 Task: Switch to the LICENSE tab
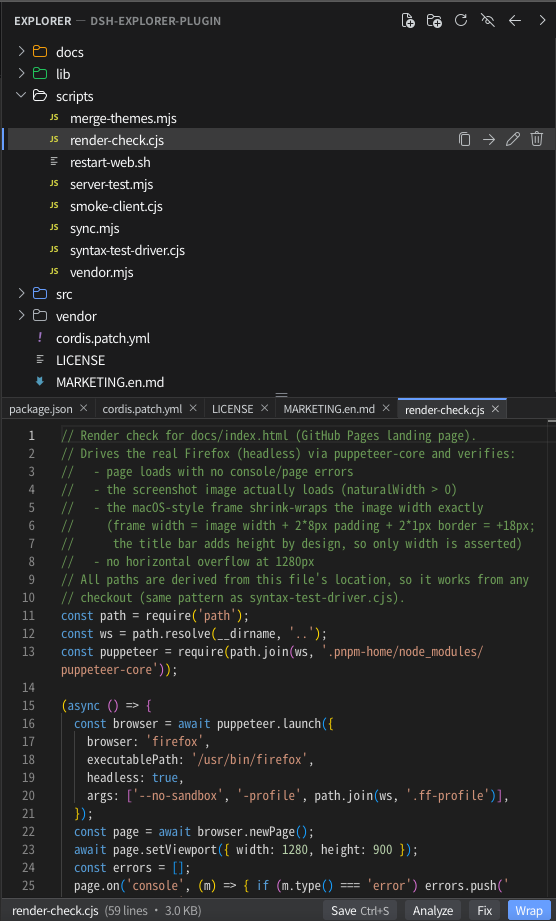[x=232, y=409]
